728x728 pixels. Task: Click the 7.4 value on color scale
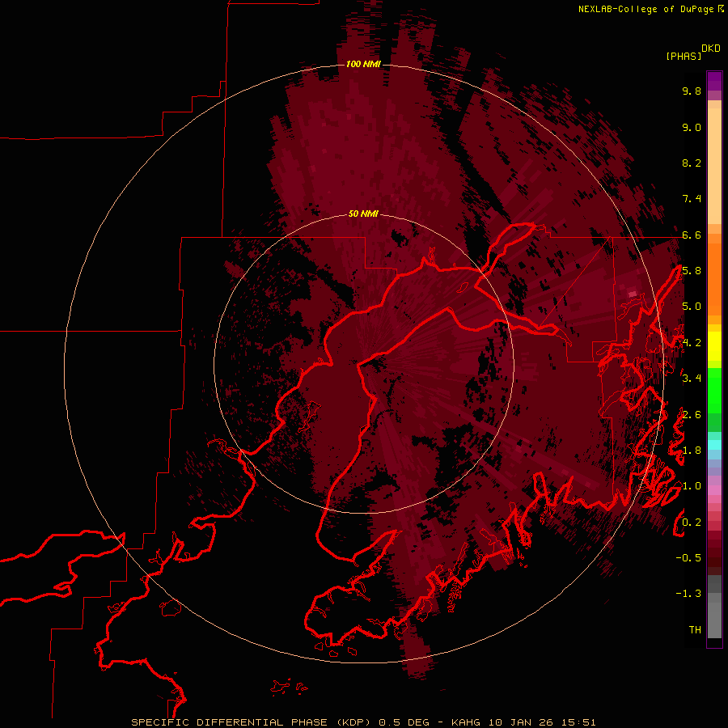(x=692, y=199)
